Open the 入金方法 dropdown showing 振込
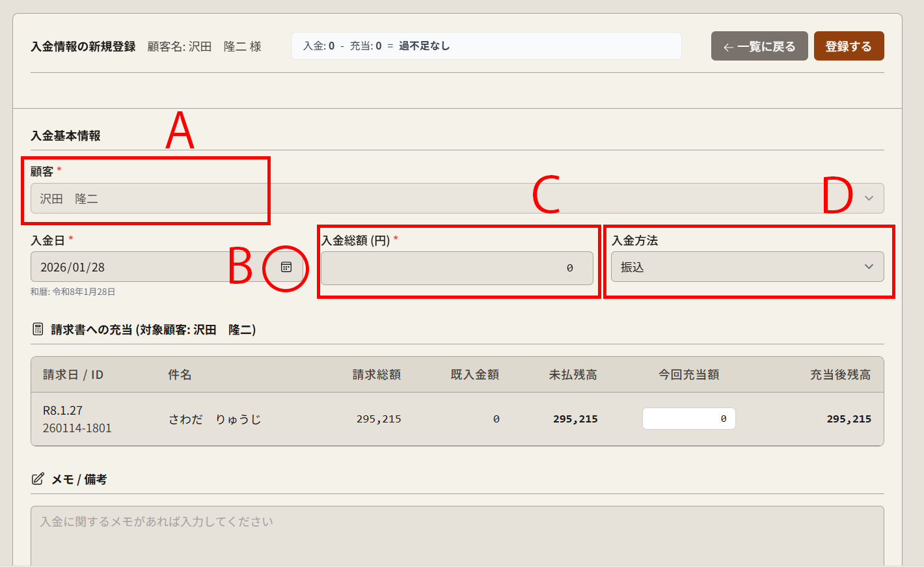Viewport: 924px width, 567px height. (x=747, y=267)
